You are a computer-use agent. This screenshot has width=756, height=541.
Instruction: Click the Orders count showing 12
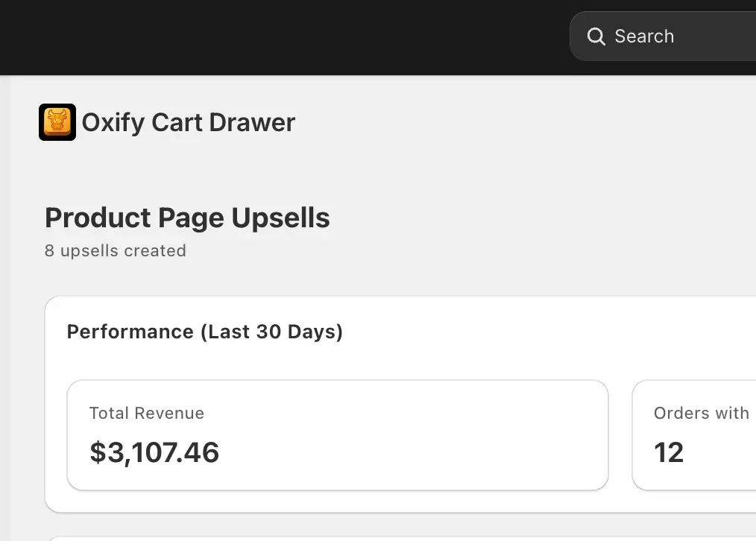click(668, 452)
